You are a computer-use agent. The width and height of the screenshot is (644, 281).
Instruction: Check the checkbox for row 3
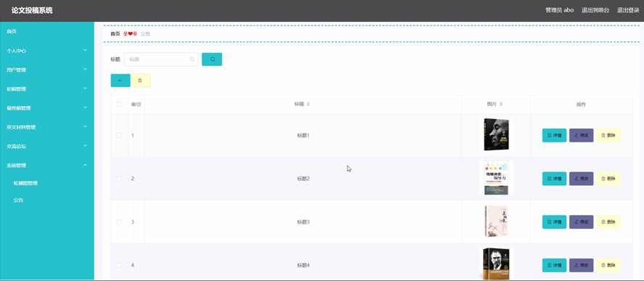119,221
